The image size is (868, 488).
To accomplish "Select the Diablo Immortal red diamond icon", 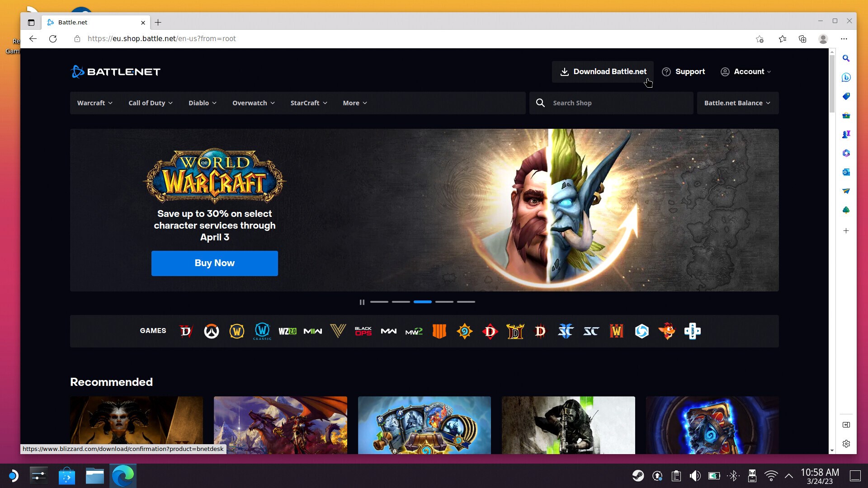I will click(490, 331).
